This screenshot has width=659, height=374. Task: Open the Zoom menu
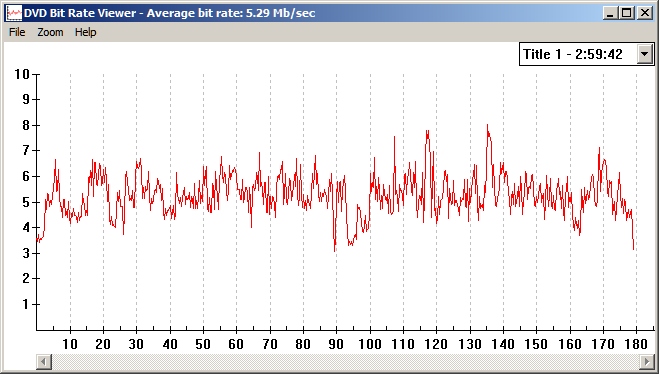pos(50,32)
